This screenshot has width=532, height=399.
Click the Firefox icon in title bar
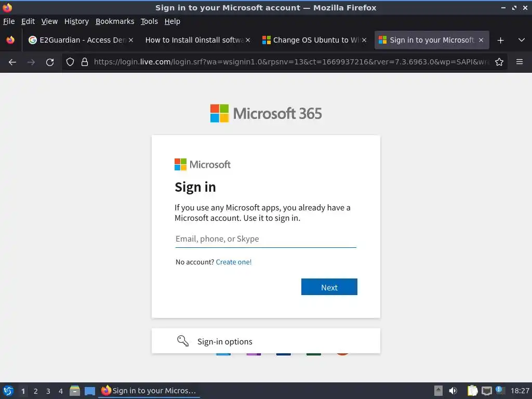pyautogui.click(x=7, y=7)
